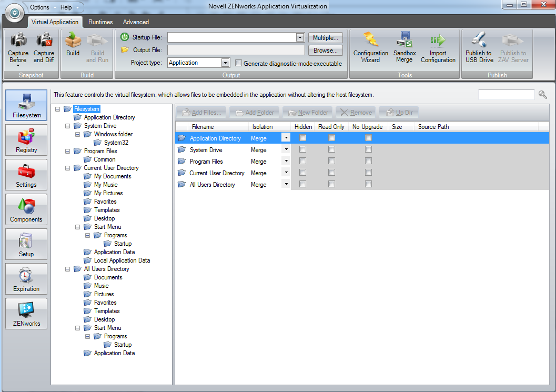This screenshot has width=556, height=392.
Task: Click the Browse button for Output File
Action: [325, 50]
